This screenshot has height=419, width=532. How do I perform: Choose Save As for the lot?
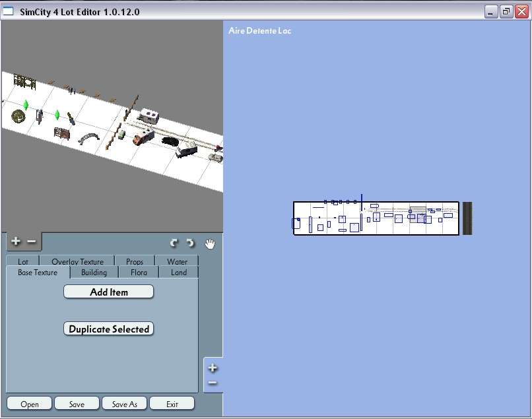(x=124, y=404)
